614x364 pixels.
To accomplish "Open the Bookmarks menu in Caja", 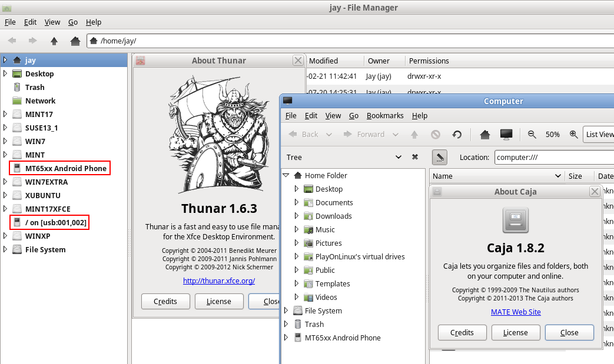I will 384,116.
